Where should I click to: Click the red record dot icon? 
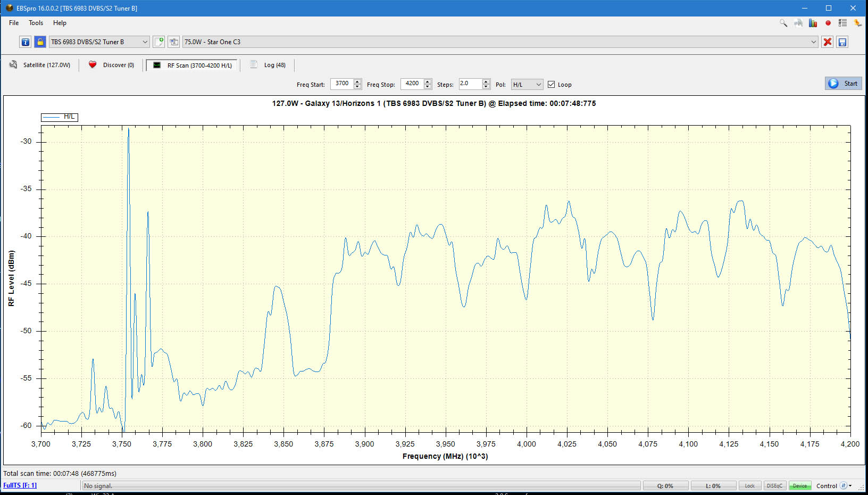click(828, 23)
